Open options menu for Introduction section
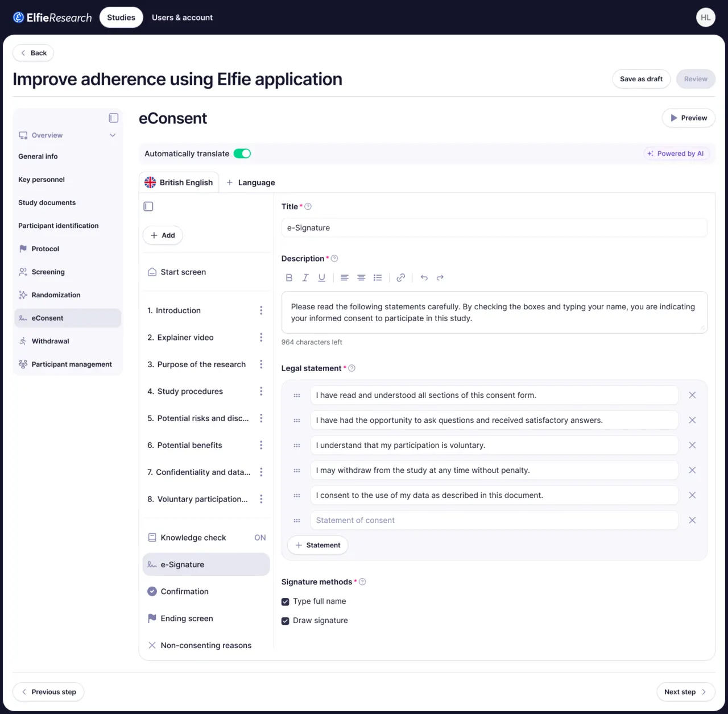Viewport: 728px width, 714px height. click(x=261, y=310)
